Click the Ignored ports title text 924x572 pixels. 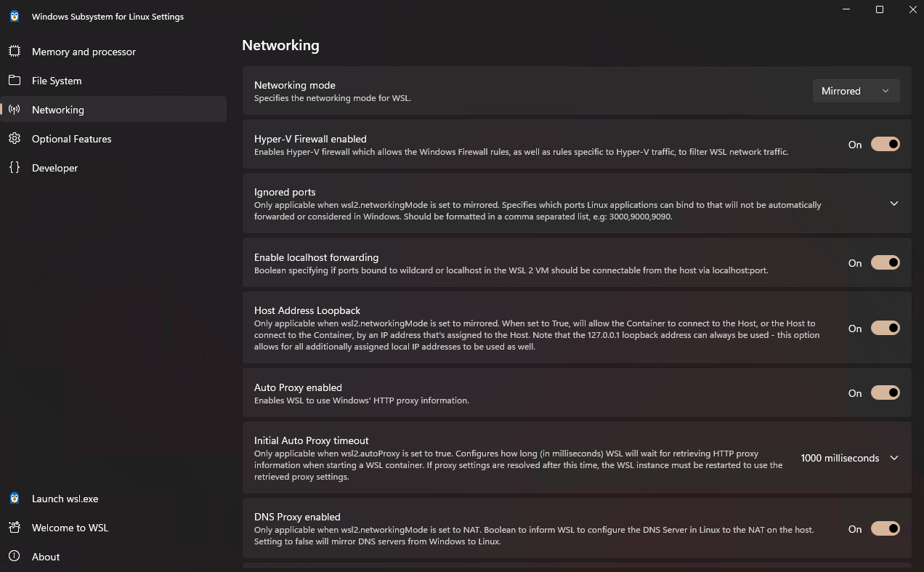click(285, 192)
